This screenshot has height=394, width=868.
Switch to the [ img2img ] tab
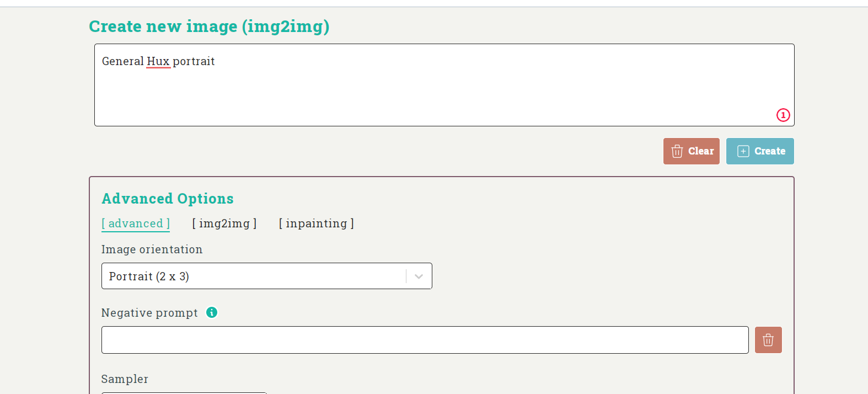point(224,223)
